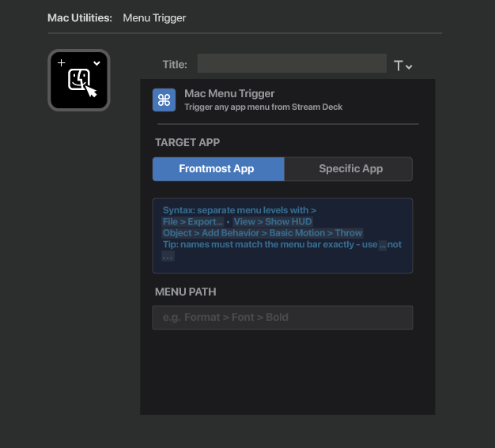Click the Menu Path input field
The image size is (495, 448).
coord(282,318)
